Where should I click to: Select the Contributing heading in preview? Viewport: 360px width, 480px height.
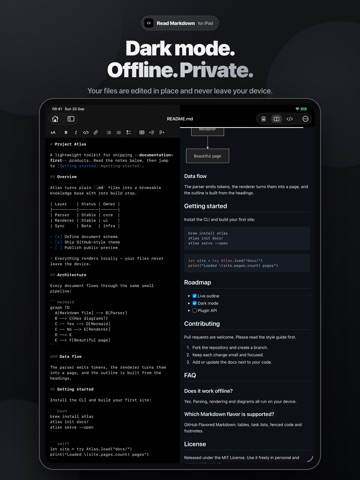point(202,324)
